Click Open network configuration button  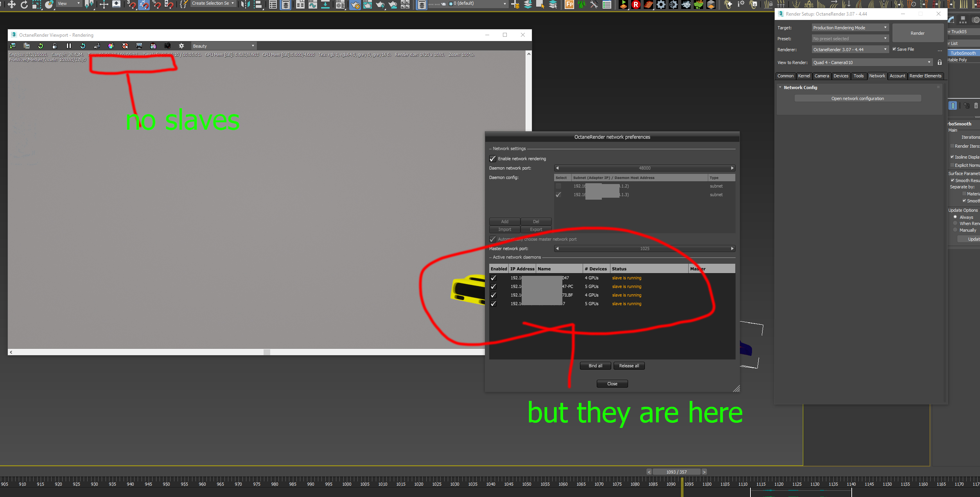pyautogui.click(x=857, y=98)
